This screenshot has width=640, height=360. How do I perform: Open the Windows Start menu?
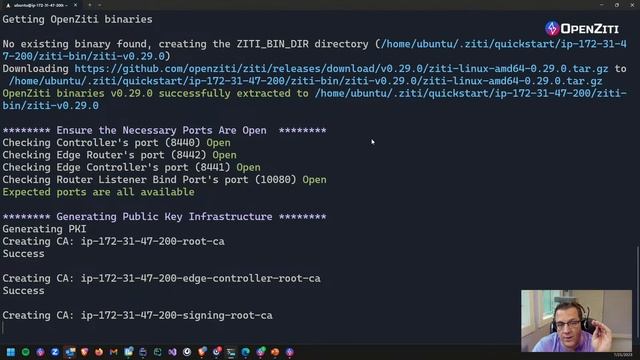pyautogui.click(x=11, y=352)
